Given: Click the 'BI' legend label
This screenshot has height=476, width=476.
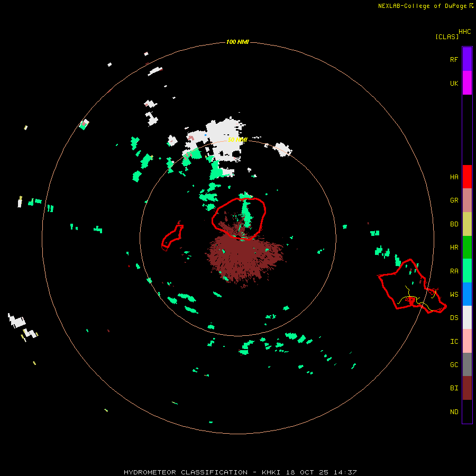Looking at the screenshot, I should coord(454,388).
